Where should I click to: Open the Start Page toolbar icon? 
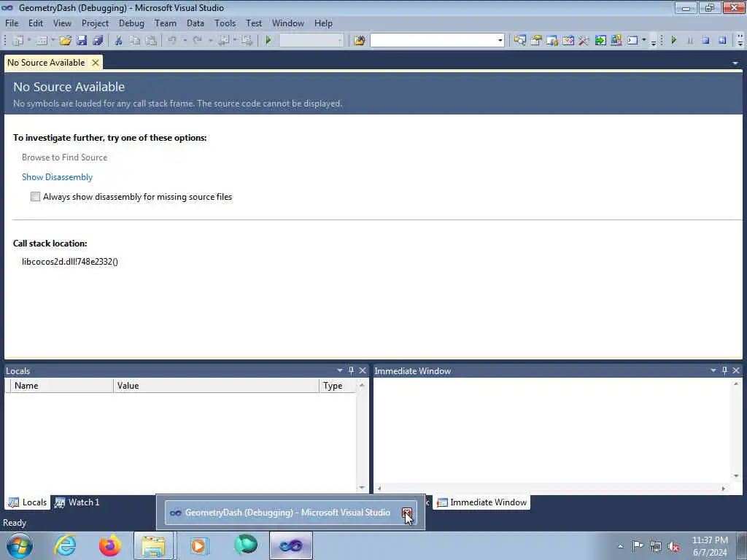[600, 41]
